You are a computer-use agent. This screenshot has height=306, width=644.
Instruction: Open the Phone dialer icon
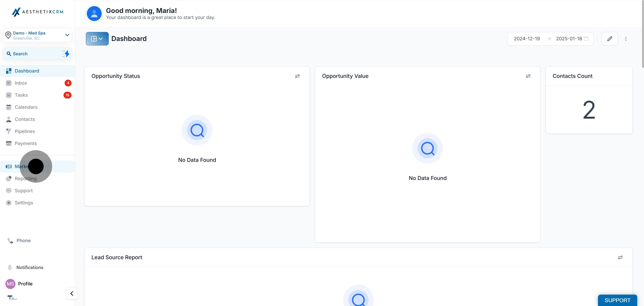tap(10, 240)
